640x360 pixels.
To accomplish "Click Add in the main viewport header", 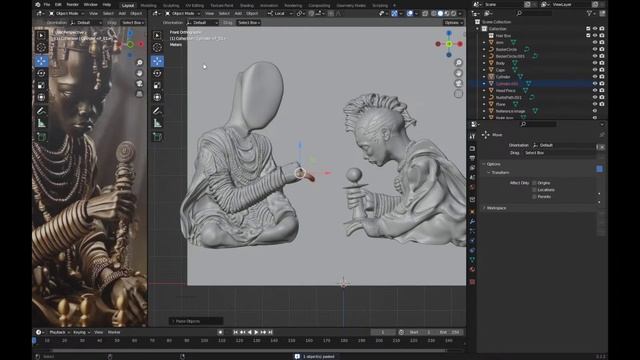I will (238, 13).
